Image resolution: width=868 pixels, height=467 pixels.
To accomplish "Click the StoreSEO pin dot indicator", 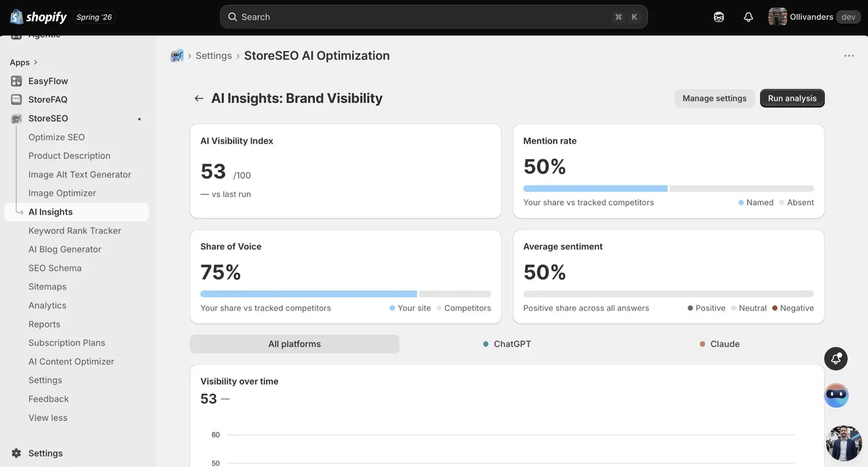I will click(139, 119).
